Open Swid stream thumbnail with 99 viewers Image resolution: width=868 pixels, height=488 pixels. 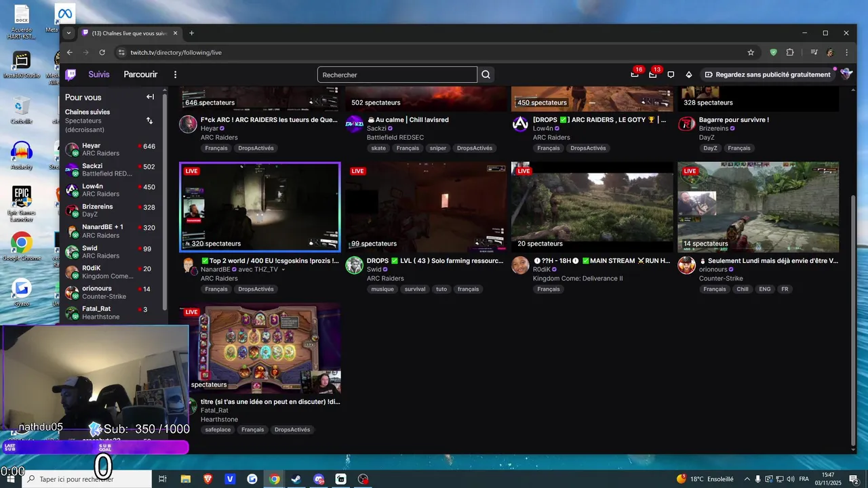[426, 207]
